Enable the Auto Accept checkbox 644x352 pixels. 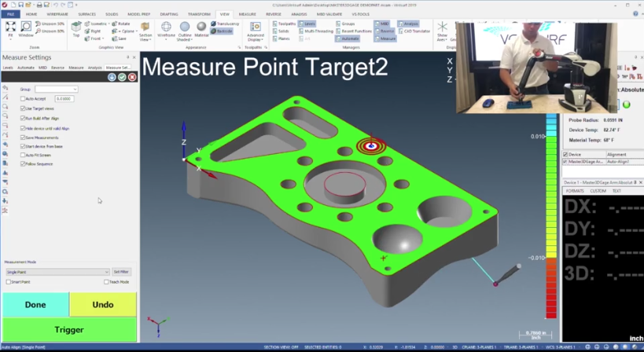23,99
